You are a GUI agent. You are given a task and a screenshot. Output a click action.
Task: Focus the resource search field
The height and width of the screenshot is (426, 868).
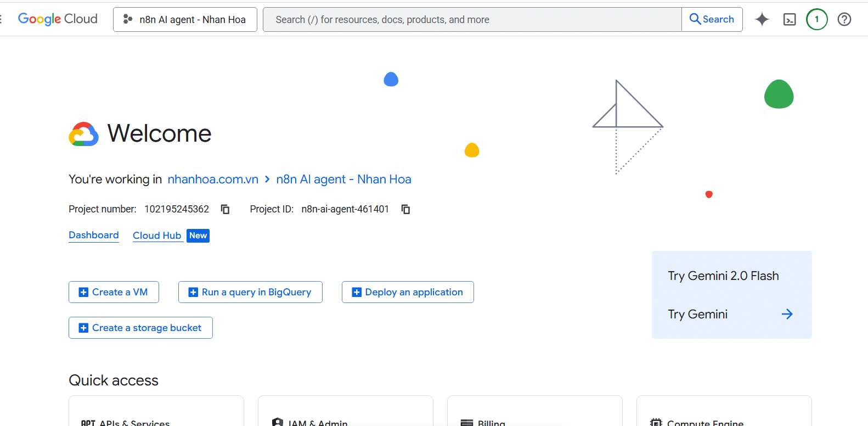tap(472, 19)
